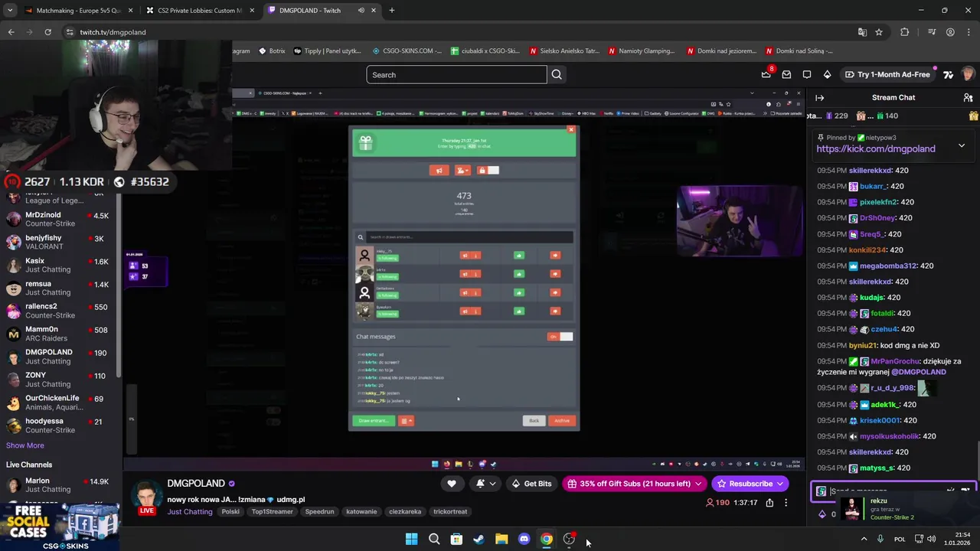Image resolution: width=980 pixels, height=551 pixels.
Task: Open Namioty Glamping bookmark
Action: [x=642, y=51]
